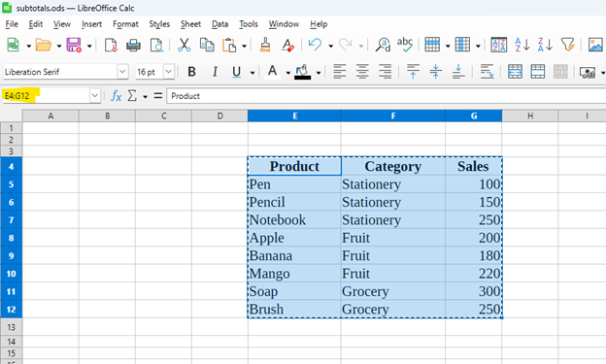This screenshot has width=606, height=364.
Task: Toggle Italic formatting
Action: [215, 72]
